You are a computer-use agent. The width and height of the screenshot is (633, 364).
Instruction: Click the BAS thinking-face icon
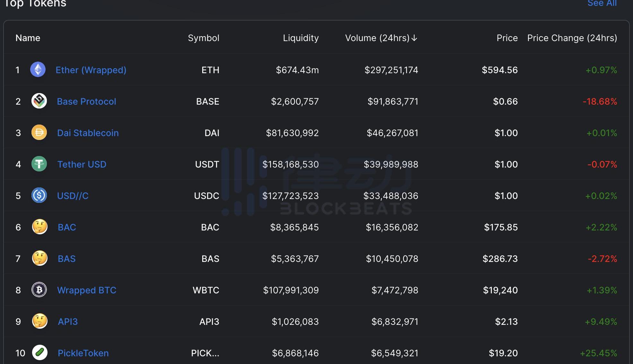(x=40, y=258)
